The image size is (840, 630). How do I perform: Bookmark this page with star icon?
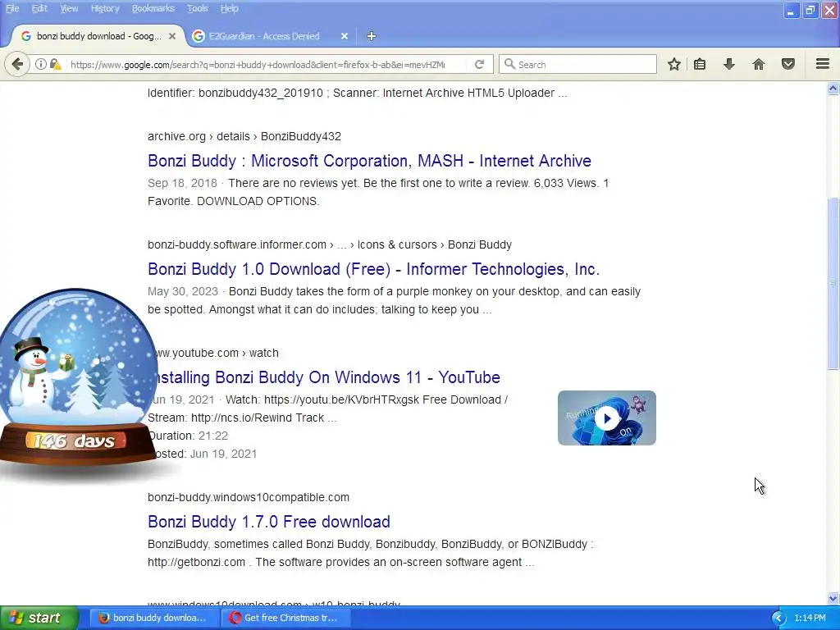coord(674,64)
